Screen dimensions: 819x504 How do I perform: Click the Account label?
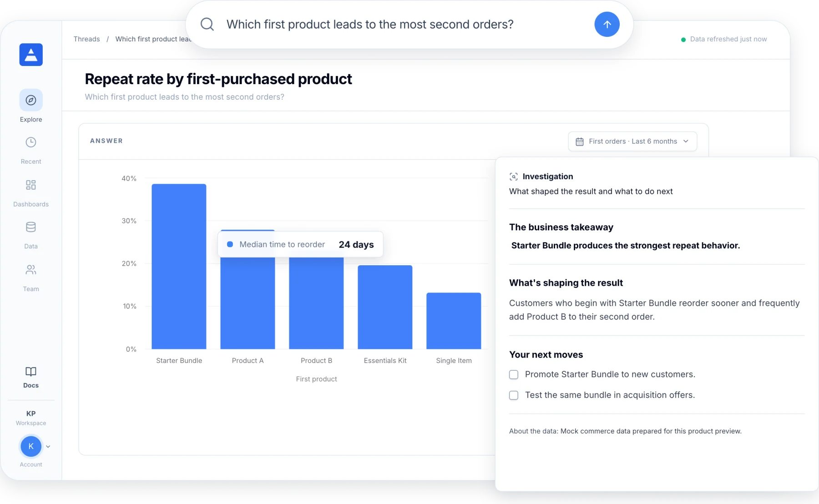point(31,464)
